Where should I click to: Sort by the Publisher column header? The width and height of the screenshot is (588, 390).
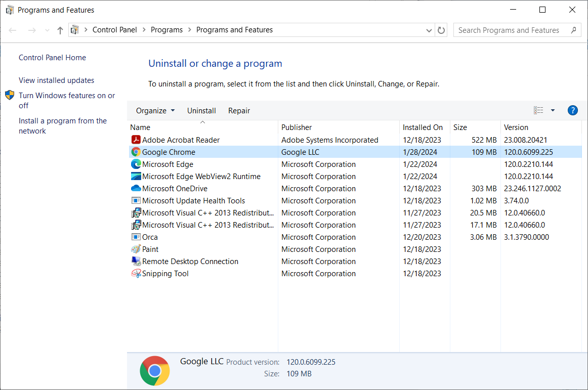(x=339, y=127)
